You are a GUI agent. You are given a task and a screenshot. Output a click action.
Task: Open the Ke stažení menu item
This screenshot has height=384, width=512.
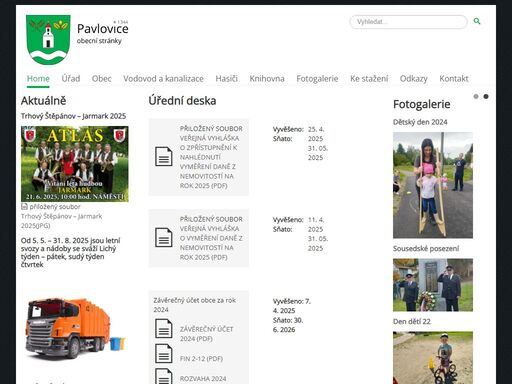(x=369, y=79)
